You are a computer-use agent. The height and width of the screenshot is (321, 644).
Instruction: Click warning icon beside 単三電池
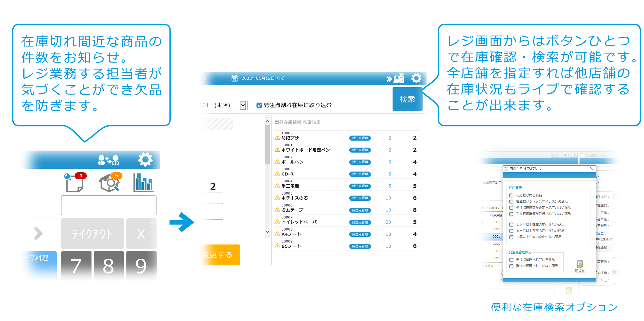click(x=277, y=186)
